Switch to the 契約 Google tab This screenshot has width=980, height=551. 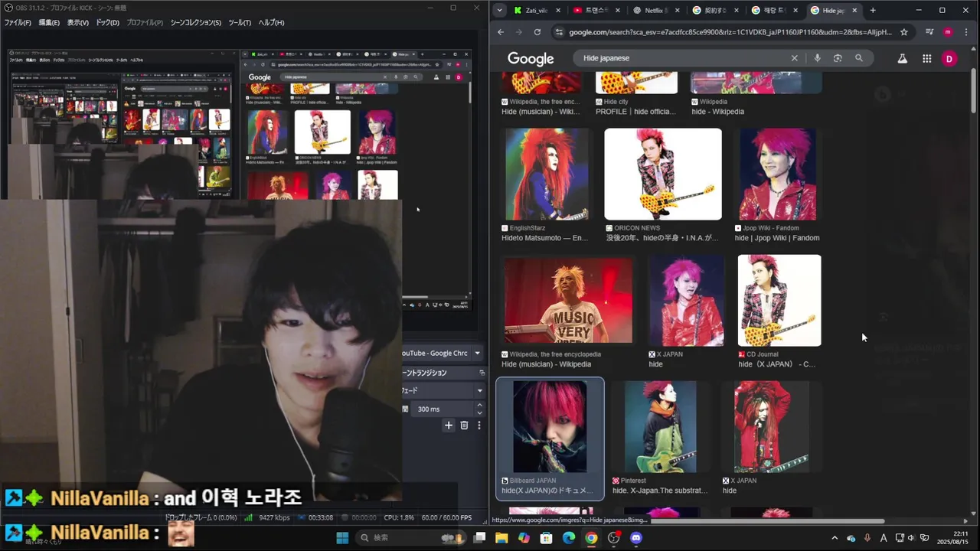(x=716, y=10)
